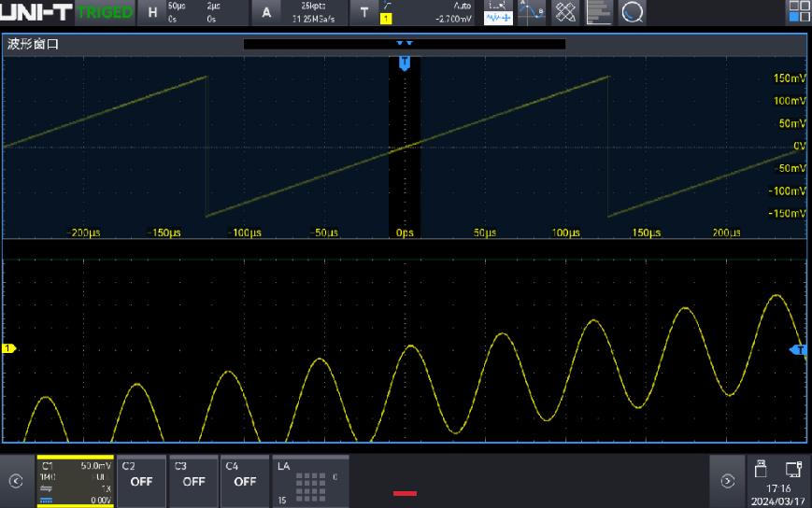Open the crosshatch display icon
This screenshot has height=508, width=812.
coord(566,11)
